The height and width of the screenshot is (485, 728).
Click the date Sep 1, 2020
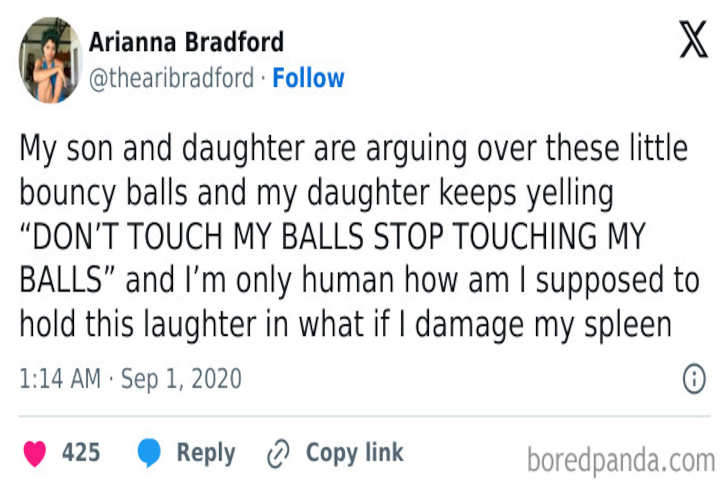pos(181,379)
